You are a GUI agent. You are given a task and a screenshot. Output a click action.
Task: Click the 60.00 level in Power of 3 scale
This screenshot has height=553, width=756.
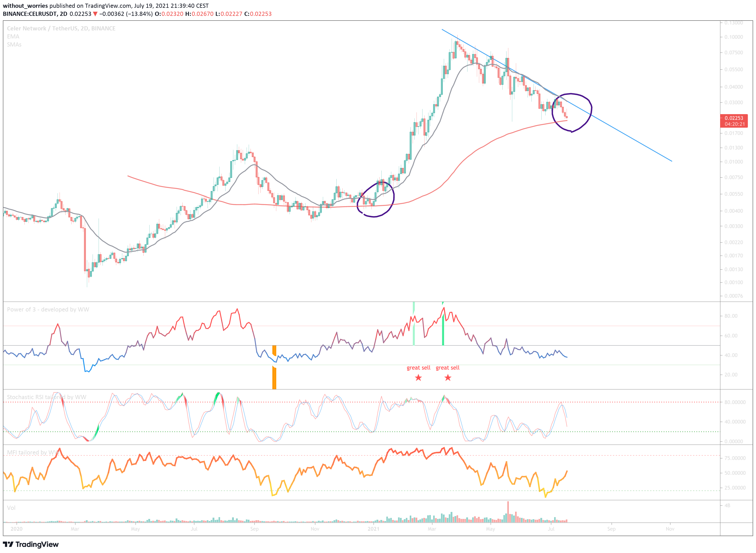coord(731,335)
